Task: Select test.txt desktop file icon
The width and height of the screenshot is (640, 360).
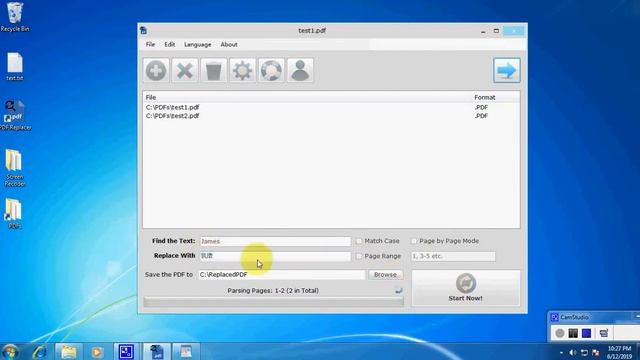Action: [15, 67]
